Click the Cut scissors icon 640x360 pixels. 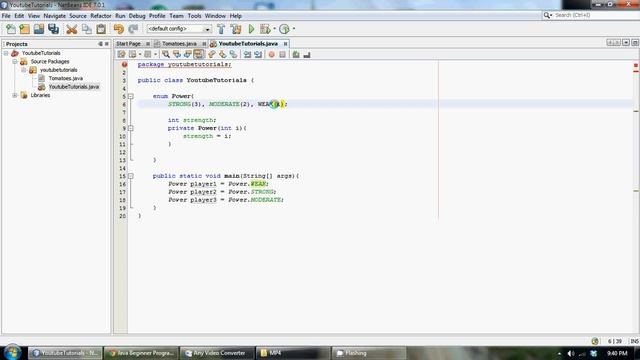coord(71,29)
